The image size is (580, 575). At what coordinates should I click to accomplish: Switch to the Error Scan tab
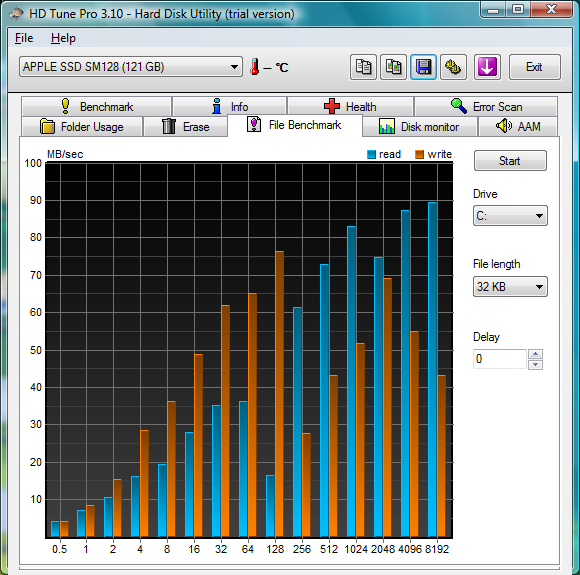(486, 107)
